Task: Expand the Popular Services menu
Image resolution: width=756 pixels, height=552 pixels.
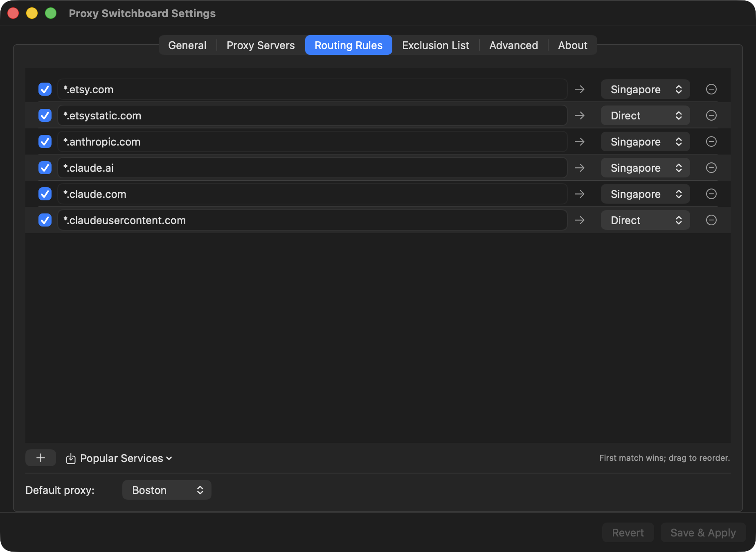Action: pyautogui.click(x=119, y=458)
